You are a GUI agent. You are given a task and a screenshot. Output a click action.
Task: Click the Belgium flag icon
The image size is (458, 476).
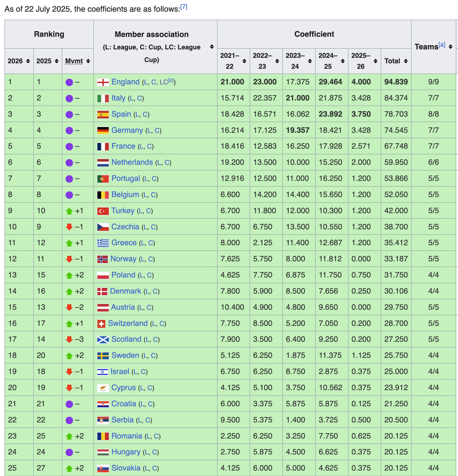[103, 195]
